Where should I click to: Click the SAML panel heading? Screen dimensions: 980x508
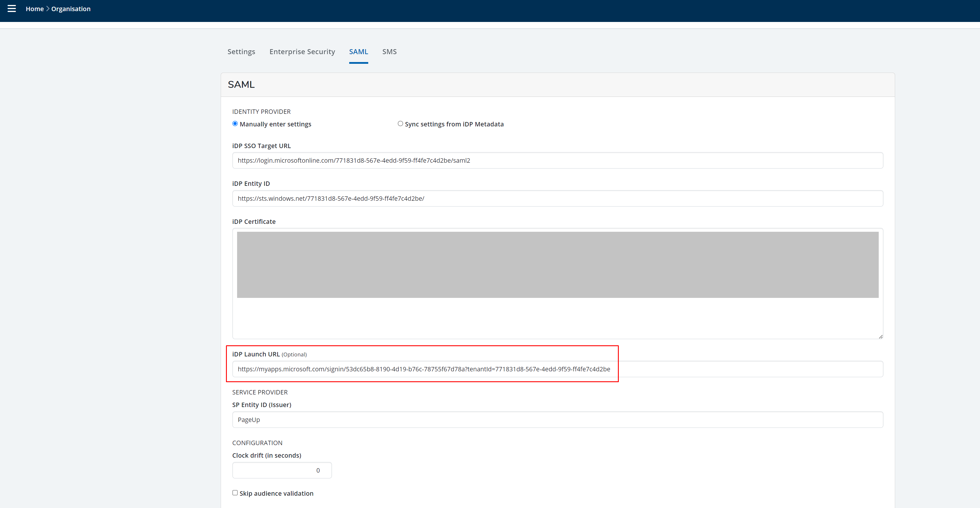pos(241,84)
